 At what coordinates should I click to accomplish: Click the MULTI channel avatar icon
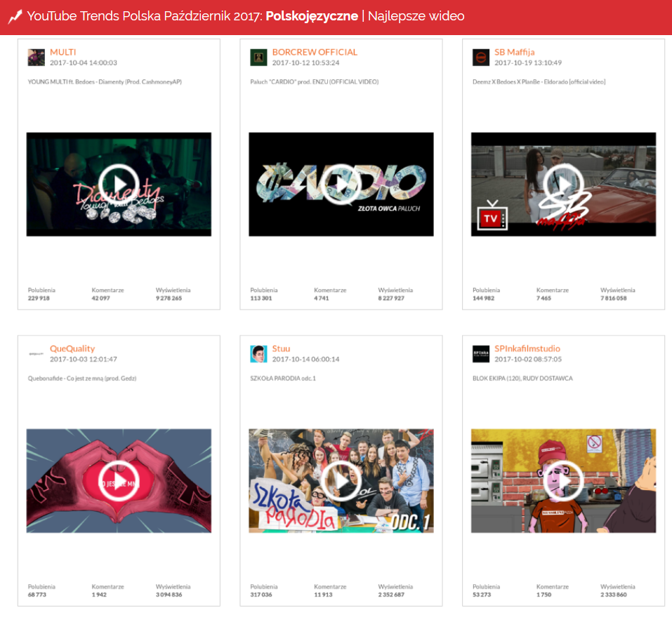click(x=37, y=58)
